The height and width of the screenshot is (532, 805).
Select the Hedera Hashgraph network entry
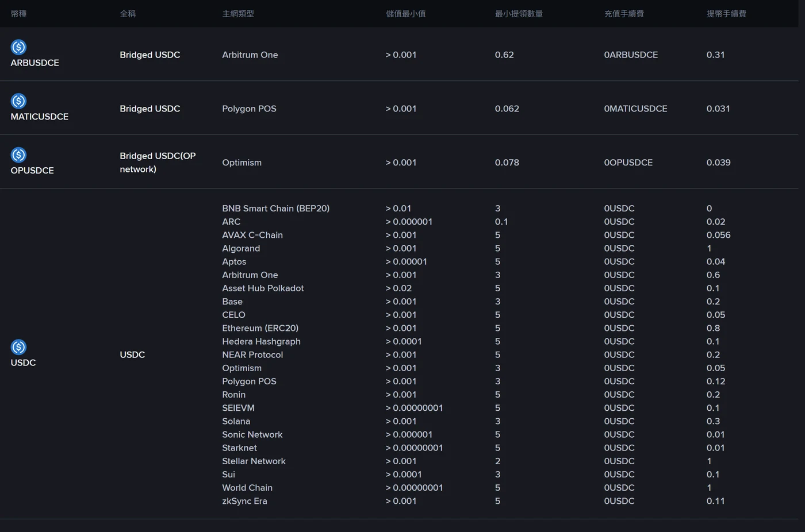(x=261, y=341)
